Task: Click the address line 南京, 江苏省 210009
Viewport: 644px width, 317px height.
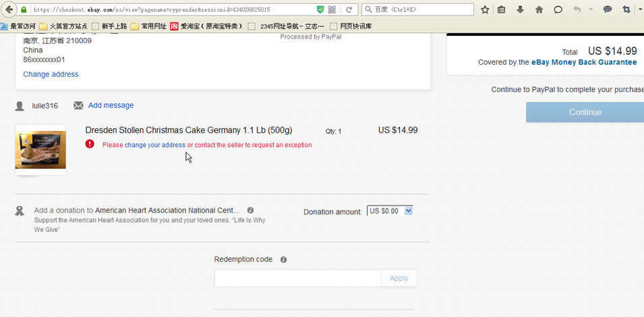Action: point(57,40)
